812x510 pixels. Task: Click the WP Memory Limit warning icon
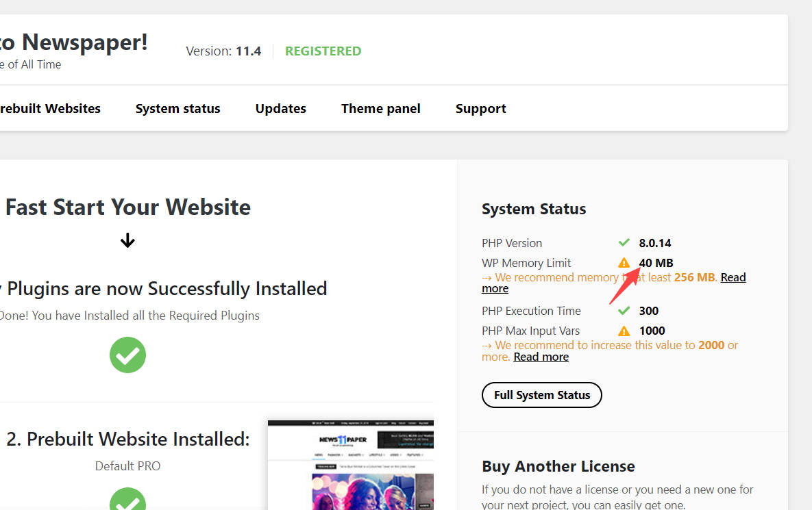tap(624, 263)
